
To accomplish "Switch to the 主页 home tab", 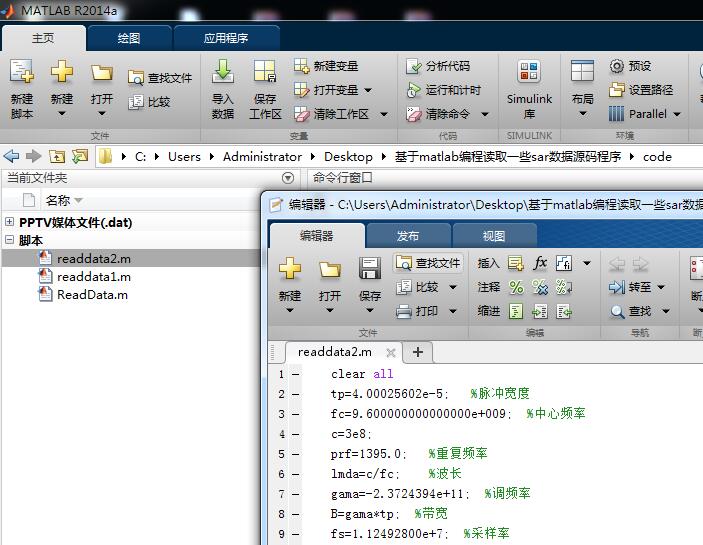I will click(43, 38).
